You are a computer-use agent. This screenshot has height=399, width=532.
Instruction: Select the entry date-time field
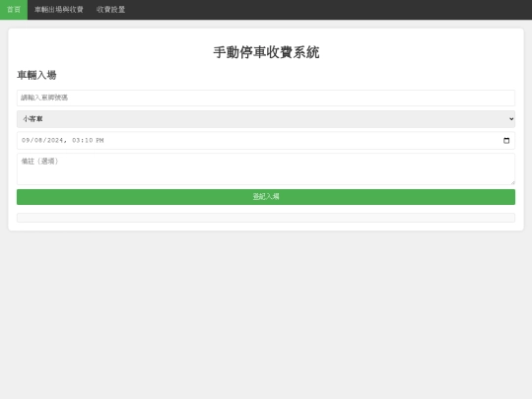266,141
